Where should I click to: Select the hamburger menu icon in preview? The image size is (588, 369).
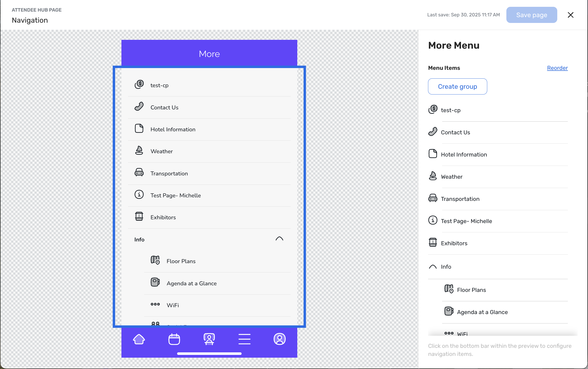point(244,339)
